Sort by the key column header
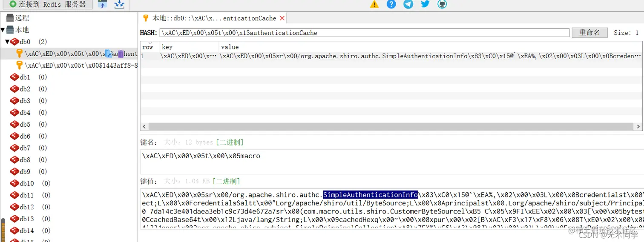This screenshot has height=242, width=644. [190, 47]
